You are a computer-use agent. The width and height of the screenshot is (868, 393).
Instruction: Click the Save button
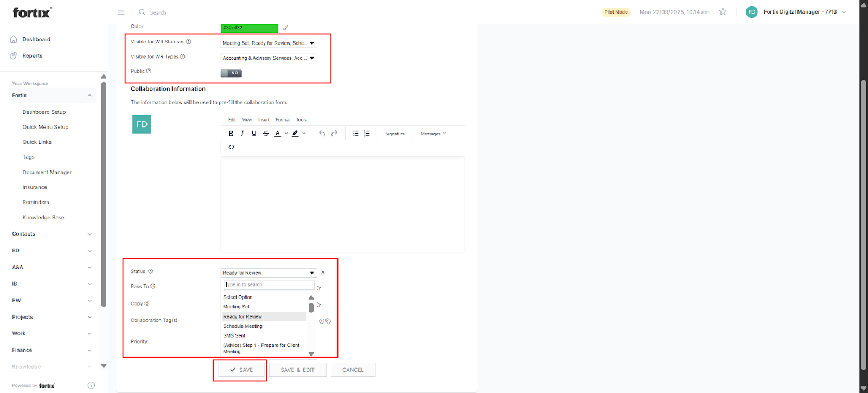click(x=241, y=370)
